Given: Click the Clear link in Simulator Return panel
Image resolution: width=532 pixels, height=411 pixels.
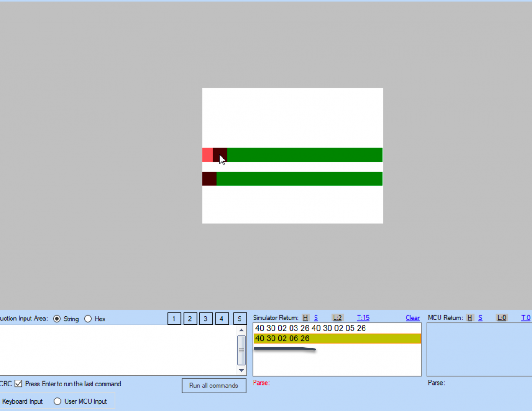Looking at the screenshot, I should [x=412, y=318].
